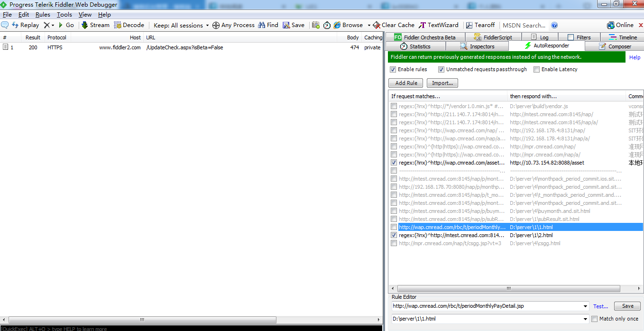Switch to the FiddlerScript tab
Image resolution: width=644 pixels, height=331 pixels.
(493, 37)
